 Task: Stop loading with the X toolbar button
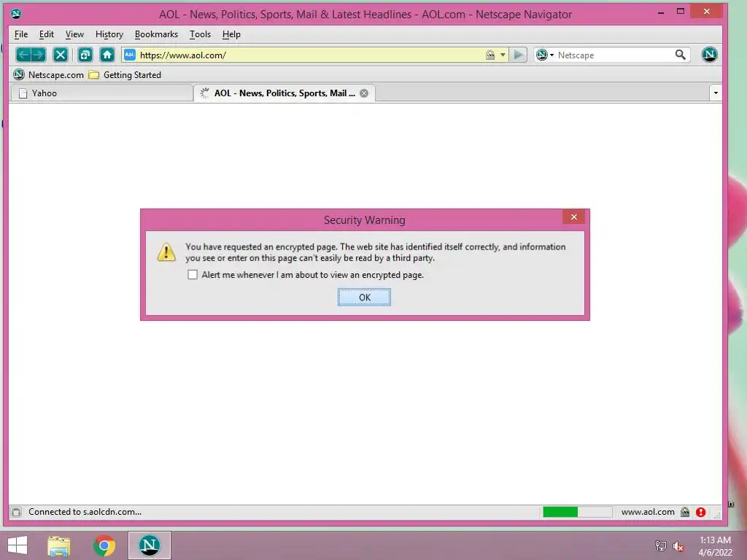[x=61, y=55]
